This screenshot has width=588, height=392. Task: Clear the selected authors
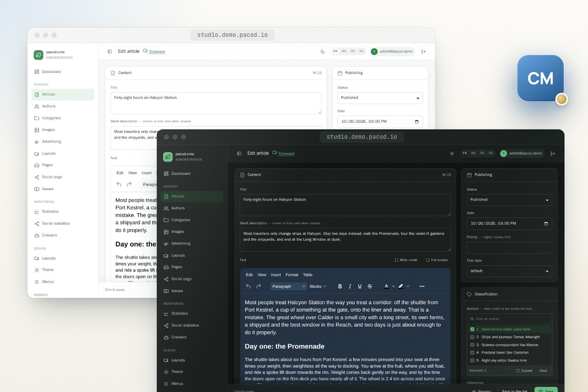pyautogui.click(x=543, y=371)
